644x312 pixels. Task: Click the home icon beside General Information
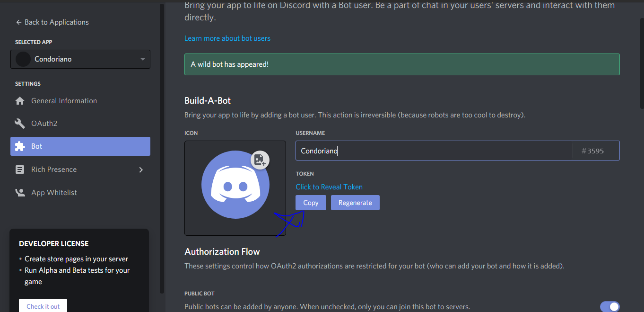20,101
